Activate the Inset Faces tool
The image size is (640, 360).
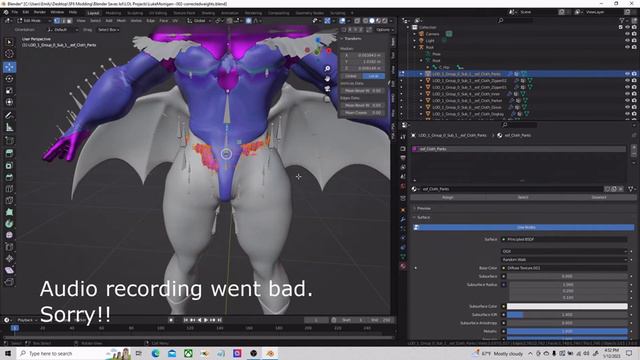point(9,165)
